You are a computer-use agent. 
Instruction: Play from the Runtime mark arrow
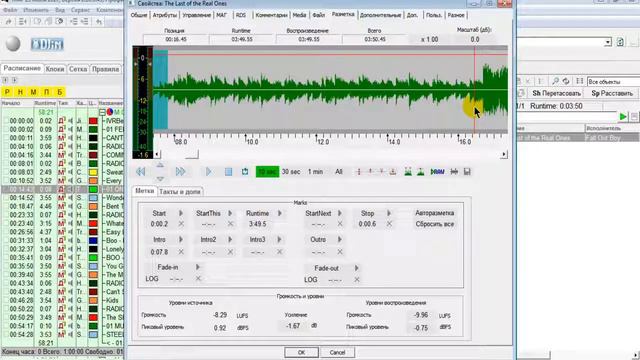point(280,213)
